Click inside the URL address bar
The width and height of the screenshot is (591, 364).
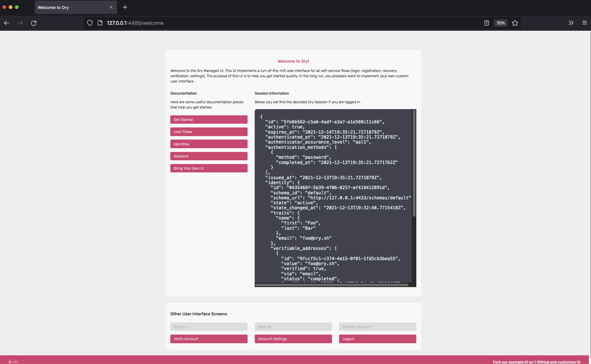tap(217, 23)
